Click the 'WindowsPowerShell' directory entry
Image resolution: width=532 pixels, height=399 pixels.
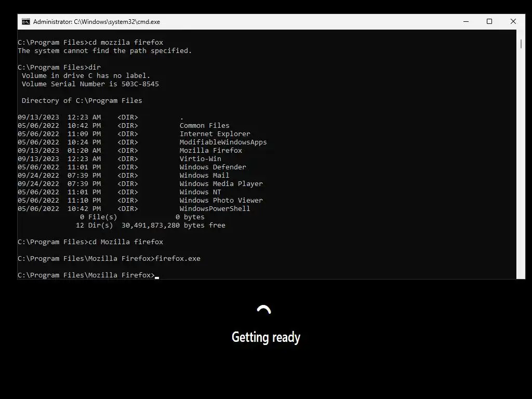[x=215, y=209]
